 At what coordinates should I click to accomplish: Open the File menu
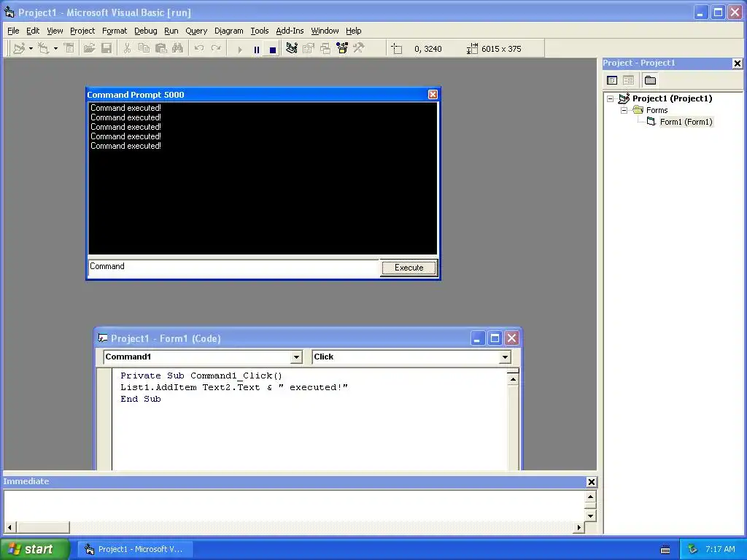[13, 31]
